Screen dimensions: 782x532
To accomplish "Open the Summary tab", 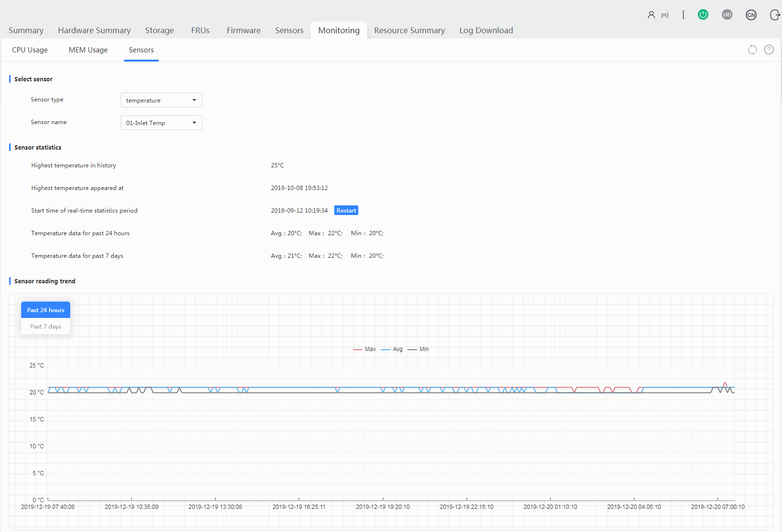I will click(26, 30).
